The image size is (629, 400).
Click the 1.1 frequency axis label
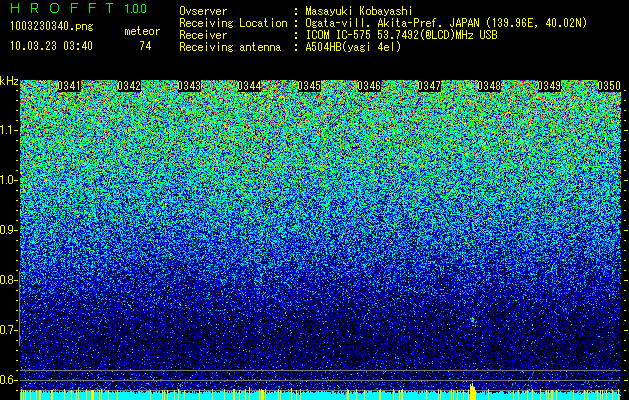coord(8,130)
